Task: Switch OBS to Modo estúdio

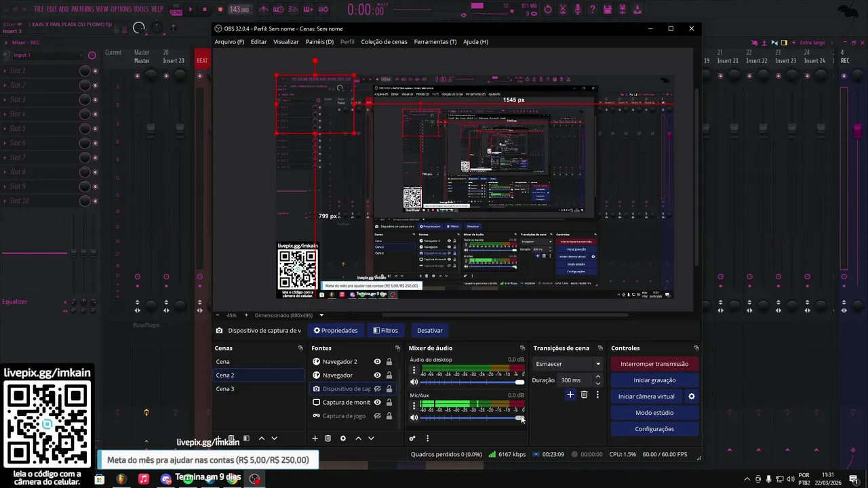Action: tap(654, 413)
